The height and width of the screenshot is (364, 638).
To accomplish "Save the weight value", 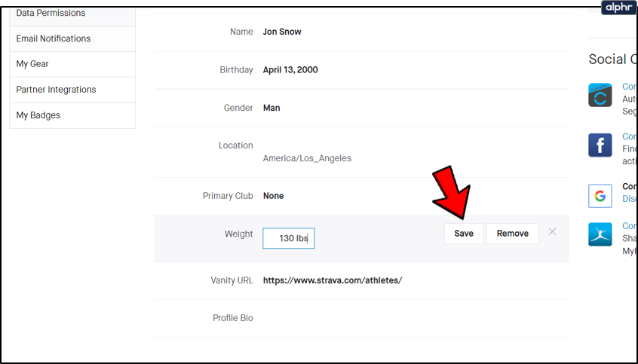I will [x=464, y=234].
